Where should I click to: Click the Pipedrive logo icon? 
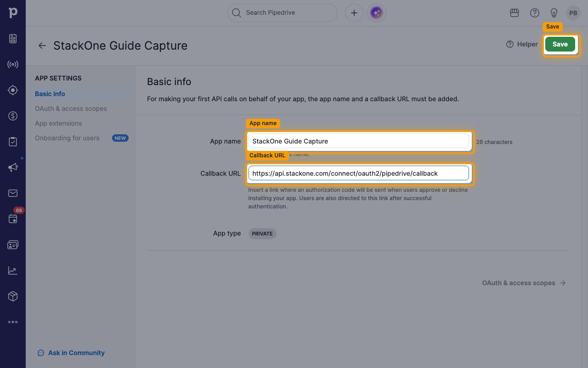point(13,12)
